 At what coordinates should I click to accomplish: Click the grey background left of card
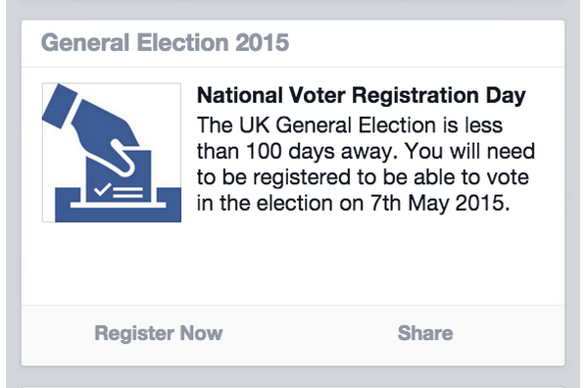(x=13, y=187)
